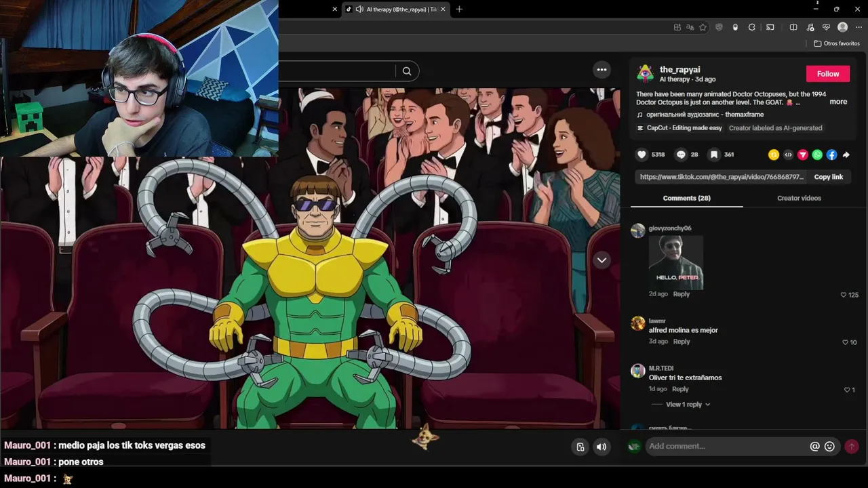Click the TikTok search box
This screenshot has width=868, height=488.
point(337,71)
